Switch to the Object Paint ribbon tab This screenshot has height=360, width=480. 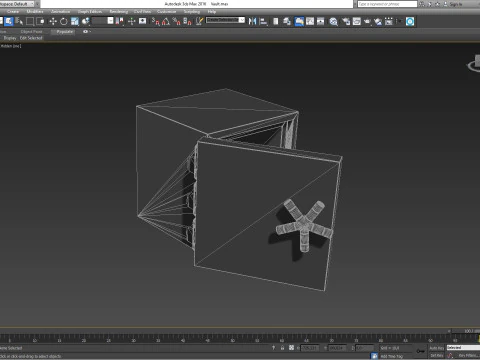pos(31,32)
